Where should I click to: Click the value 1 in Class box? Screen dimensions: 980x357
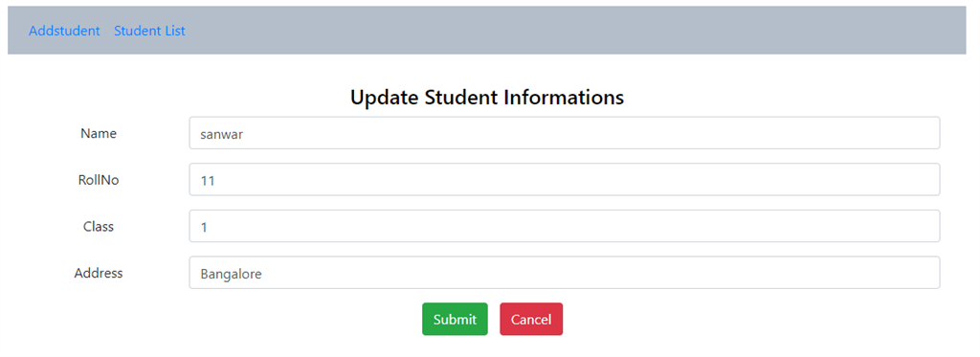pos(204,228)
